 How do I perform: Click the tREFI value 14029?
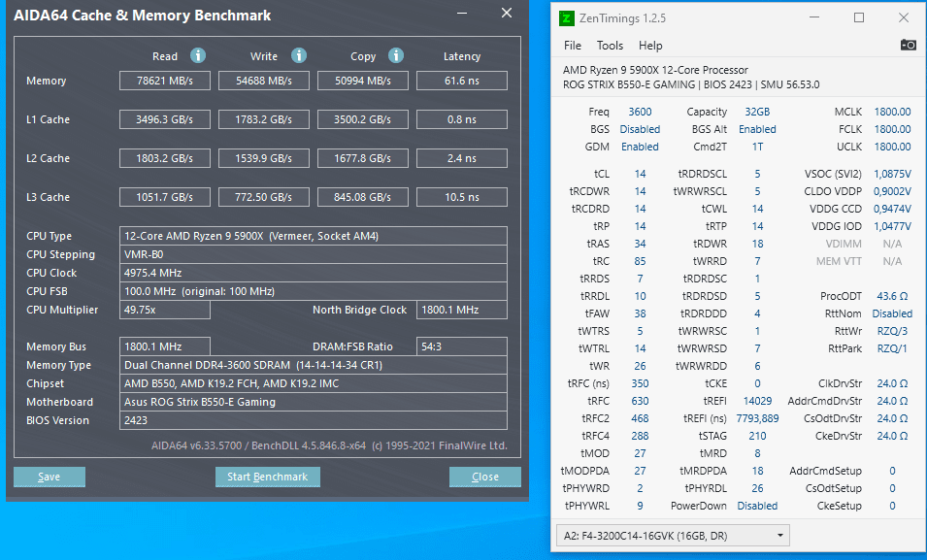(x=757, y=401)
